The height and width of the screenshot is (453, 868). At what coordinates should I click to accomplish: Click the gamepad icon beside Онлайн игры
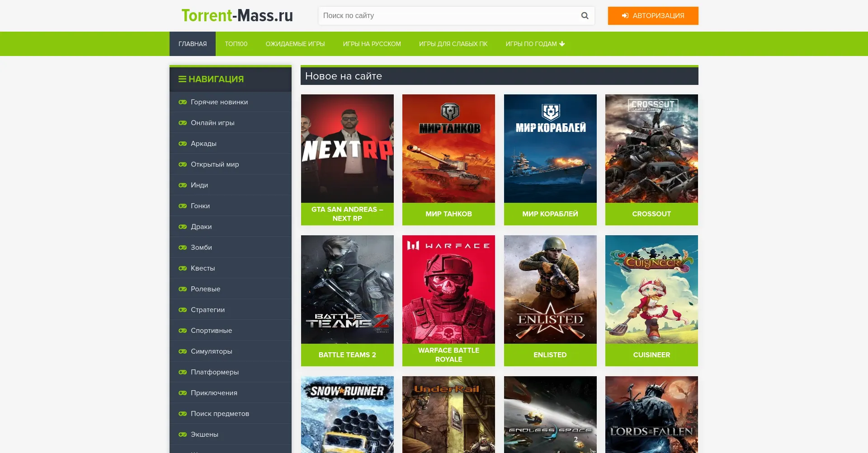coord(183,123)
